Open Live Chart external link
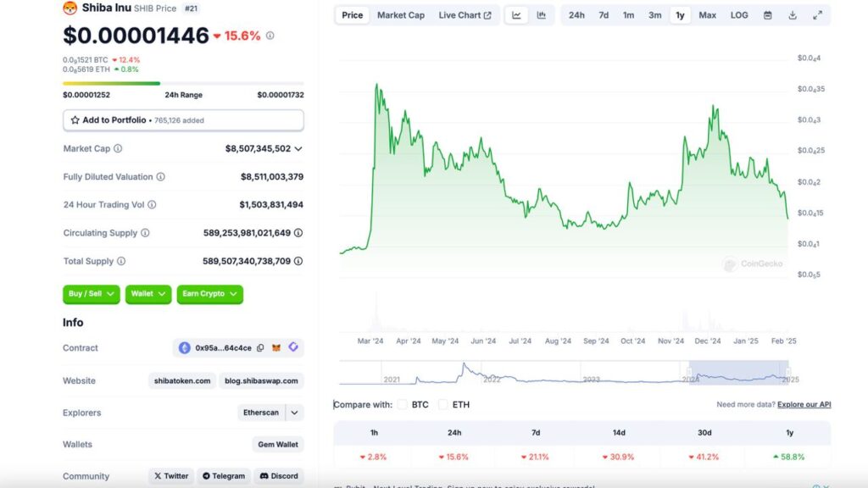 [465, 15]
